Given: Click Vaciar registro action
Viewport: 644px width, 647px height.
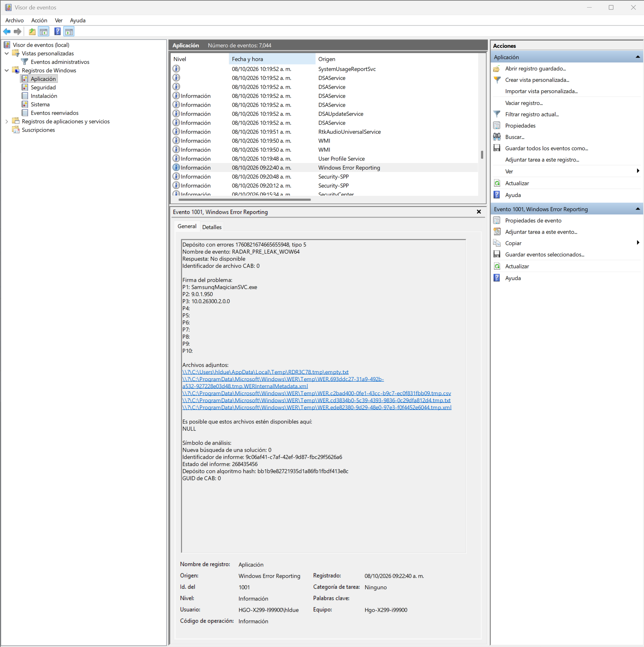Looking at the screenshot, I should (524, 103).
